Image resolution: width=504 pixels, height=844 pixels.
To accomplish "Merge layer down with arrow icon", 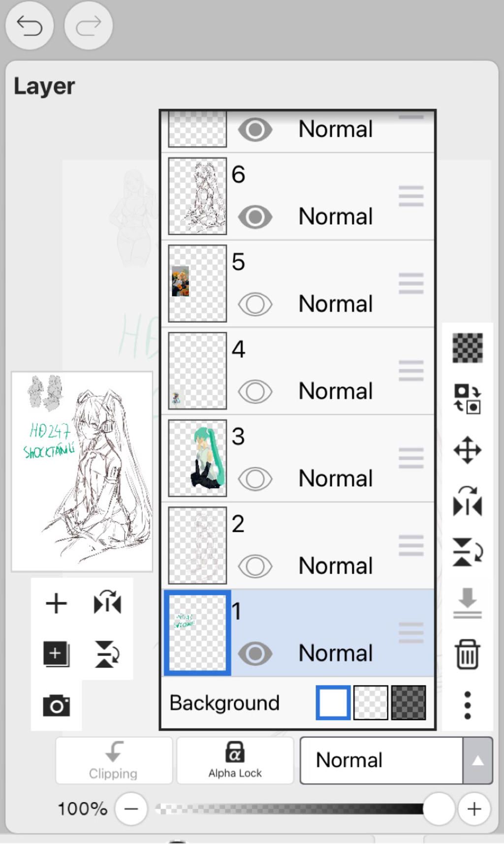I will [468, 603].
